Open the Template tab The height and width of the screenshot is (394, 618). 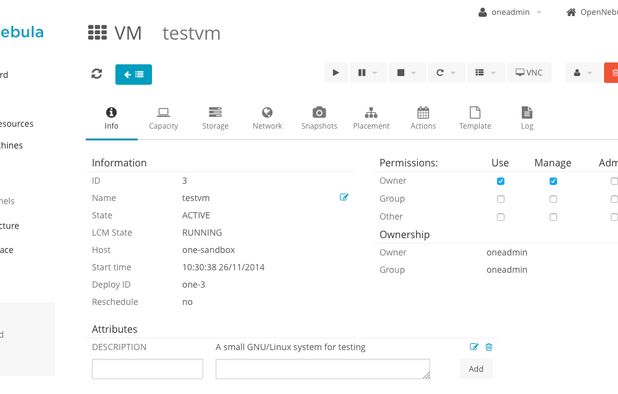pos(475,118)
